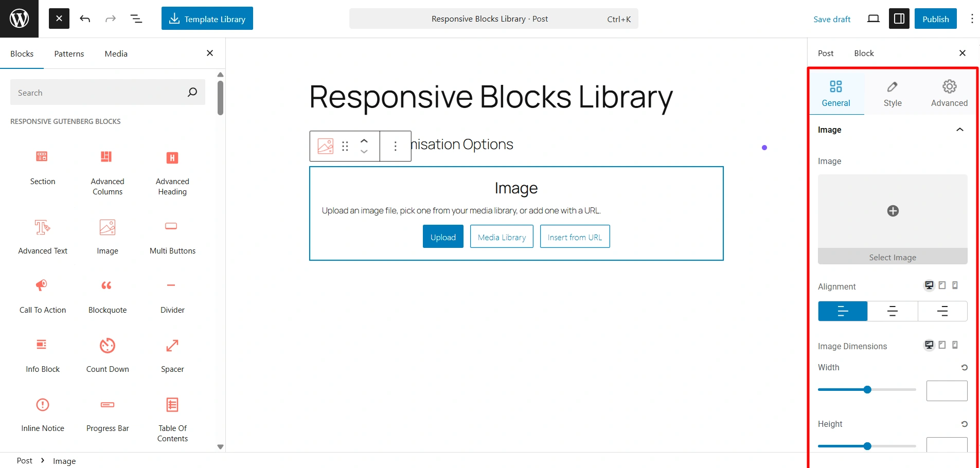Set image alignment to left

click(x=843, y=311)
